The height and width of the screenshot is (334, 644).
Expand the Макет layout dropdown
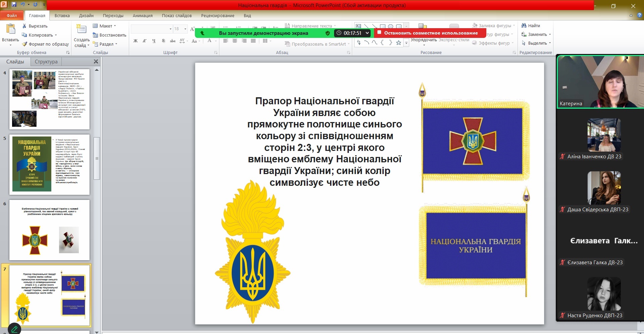pos(105,26)
